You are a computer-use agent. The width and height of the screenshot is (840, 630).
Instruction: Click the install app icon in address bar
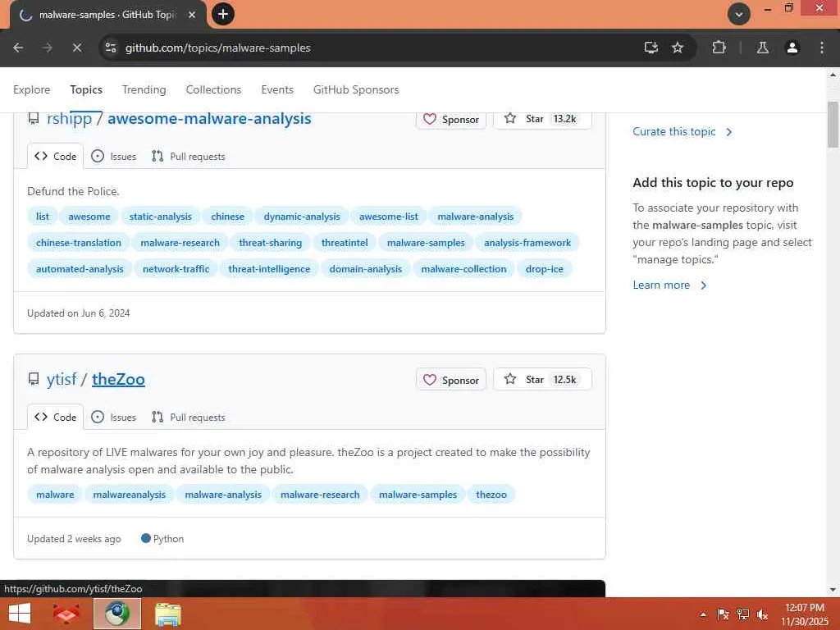(x=651, y=48)
